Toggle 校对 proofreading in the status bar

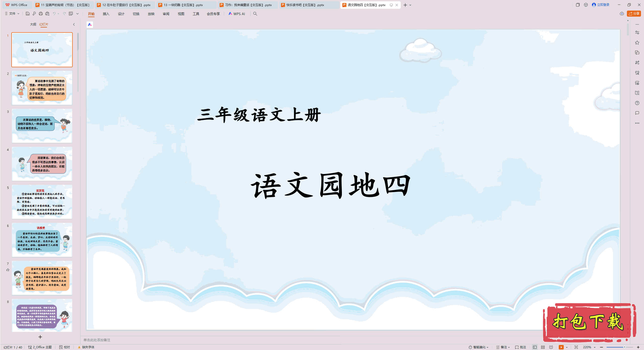[x=66, y=347]
